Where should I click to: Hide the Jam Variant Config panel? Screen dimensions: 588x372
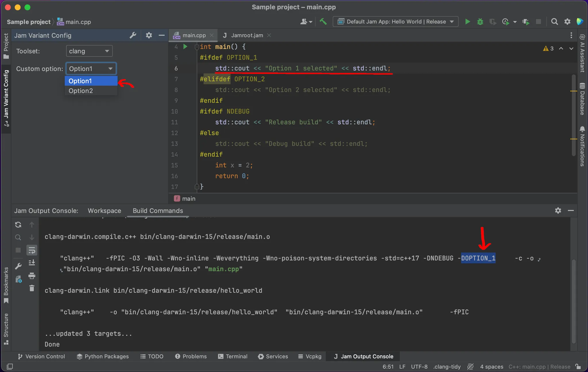162,35
